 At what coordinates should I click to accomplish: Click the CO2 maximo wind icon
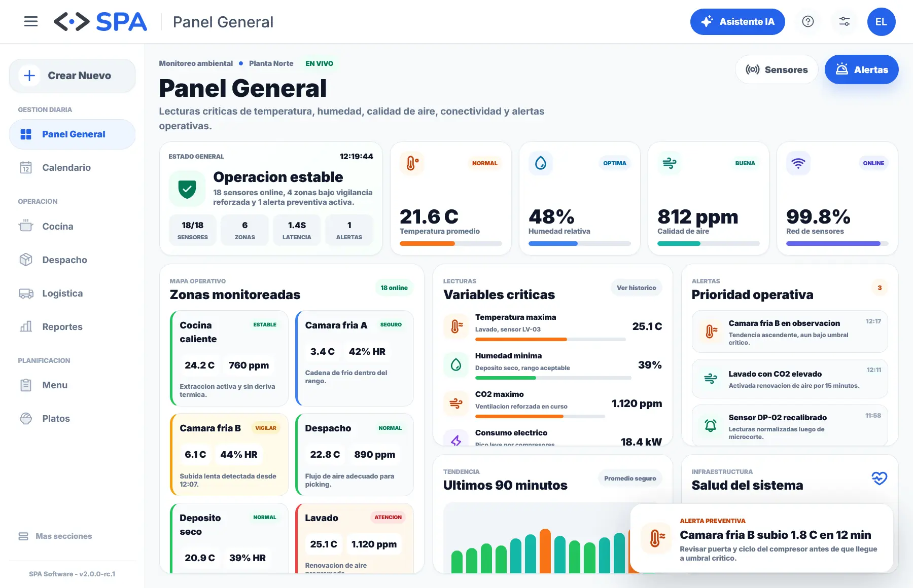[456, 403]
